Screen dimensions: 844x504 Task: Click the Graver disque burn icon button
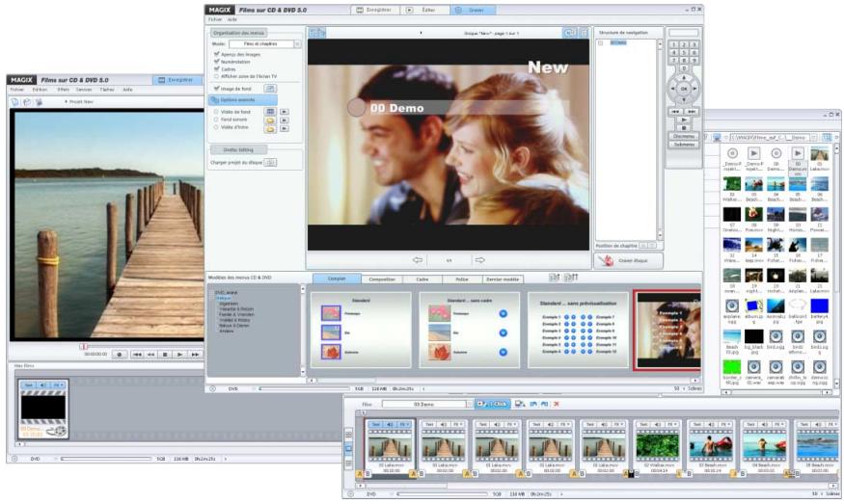tap(628, 261)
